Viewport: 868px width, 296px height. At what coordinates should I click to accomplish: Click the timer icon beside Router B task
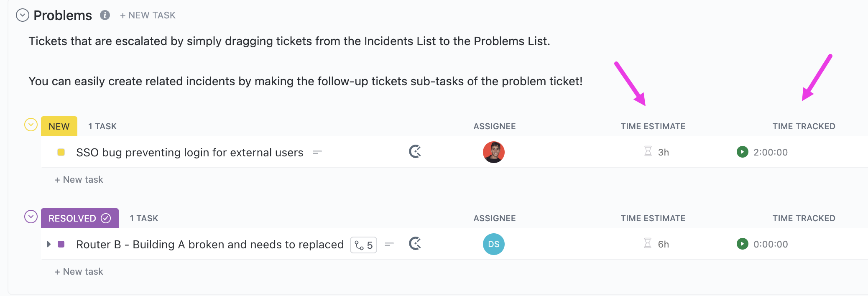point(414,245)
